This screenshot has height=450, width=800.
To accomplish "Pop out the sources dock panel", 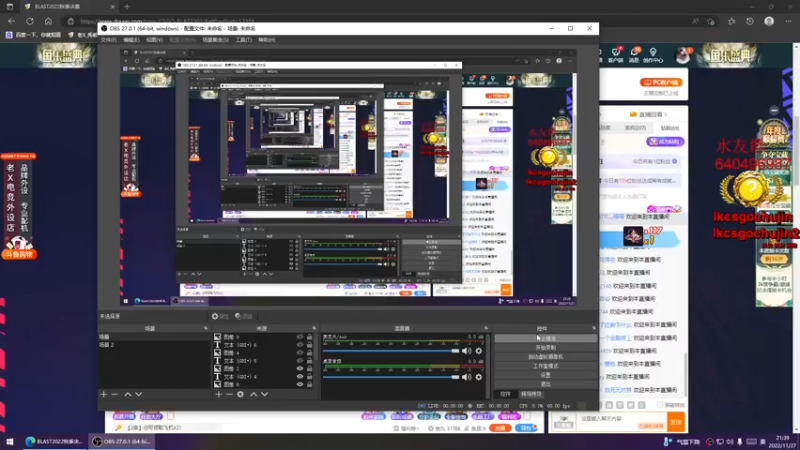I will (314, 329).
